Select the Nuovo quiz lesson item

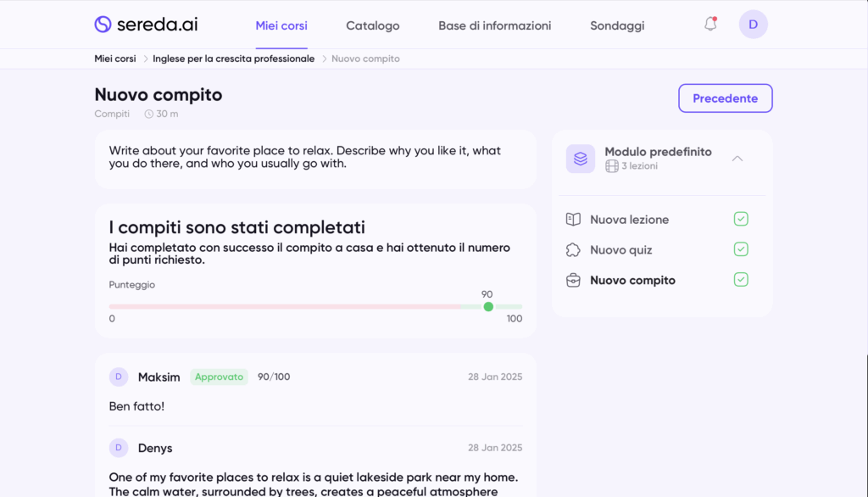click(620, 250)
